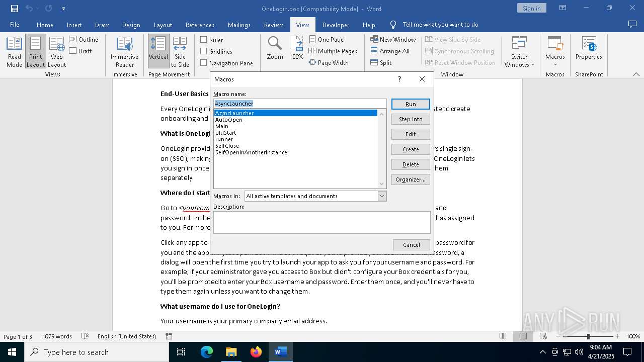Screen dimensions: 644x362
Task: Choose Side to Side page movement
Action: 180,52
